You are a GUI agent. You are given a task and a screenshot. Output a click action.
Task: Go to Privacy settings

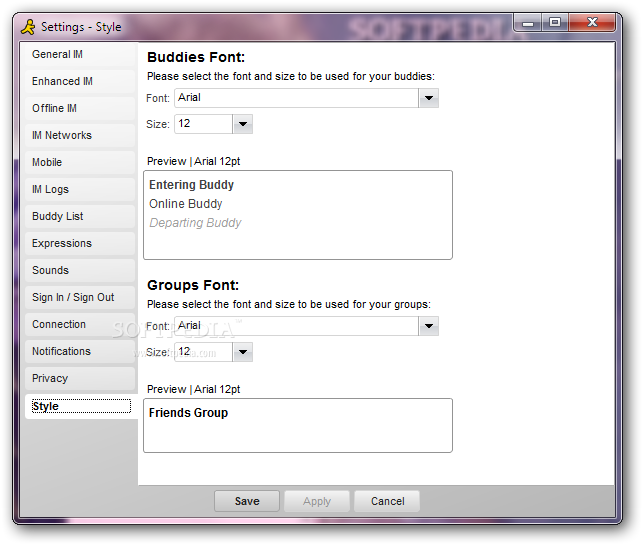click(x=80, y=379)
